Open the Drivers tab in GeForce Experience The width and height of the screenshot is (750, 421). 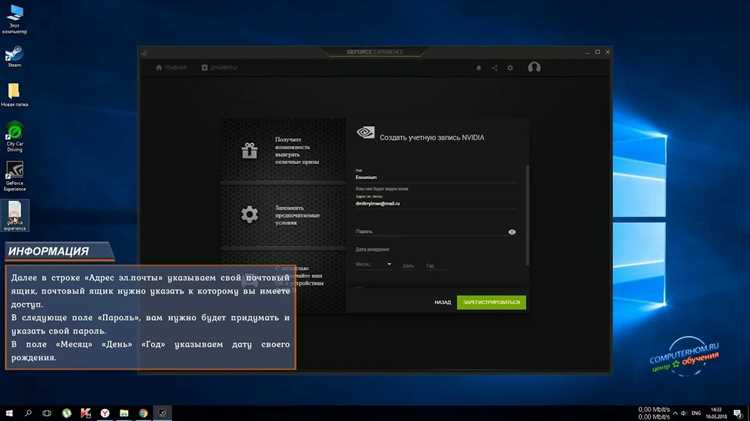[219, 67]
